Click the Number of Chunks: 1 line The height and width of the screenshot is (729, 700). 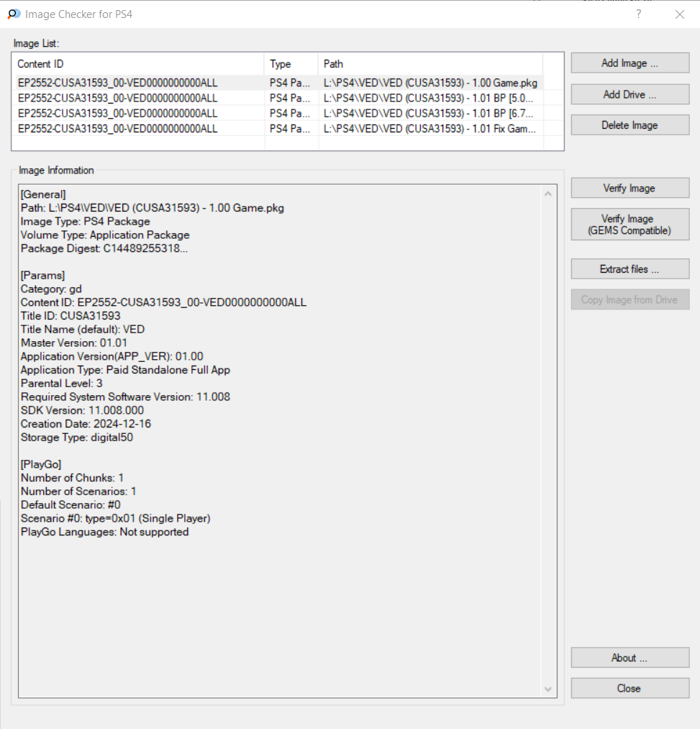pyautogui.click(x=72, y=477)
